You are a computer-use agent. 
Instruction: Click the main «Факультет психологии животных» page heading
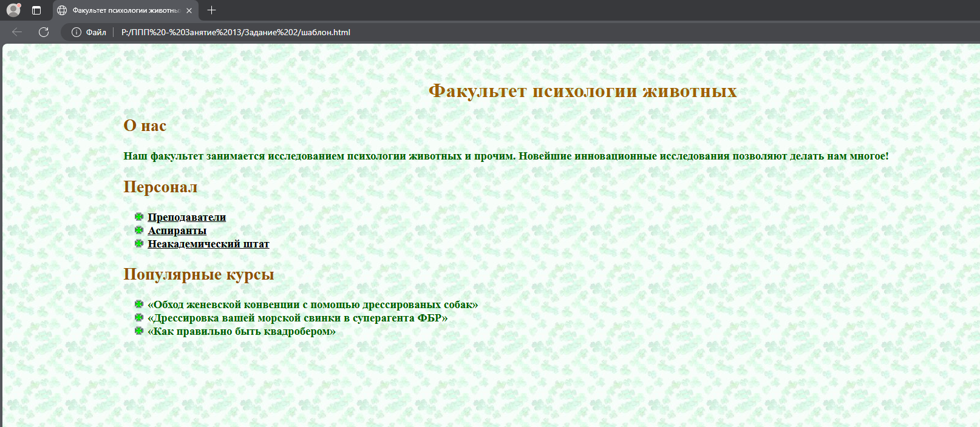tap(582, 91)
